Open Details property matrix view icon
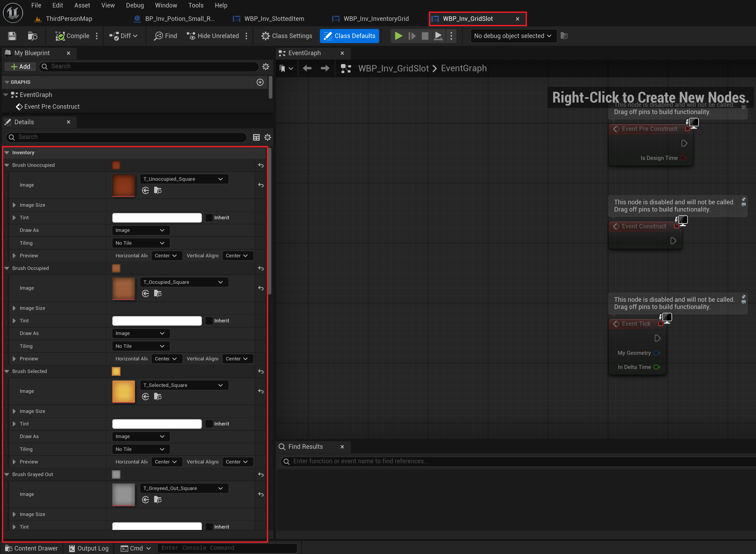756x554 pixels. pyautogui.click(x=256, y=137)
